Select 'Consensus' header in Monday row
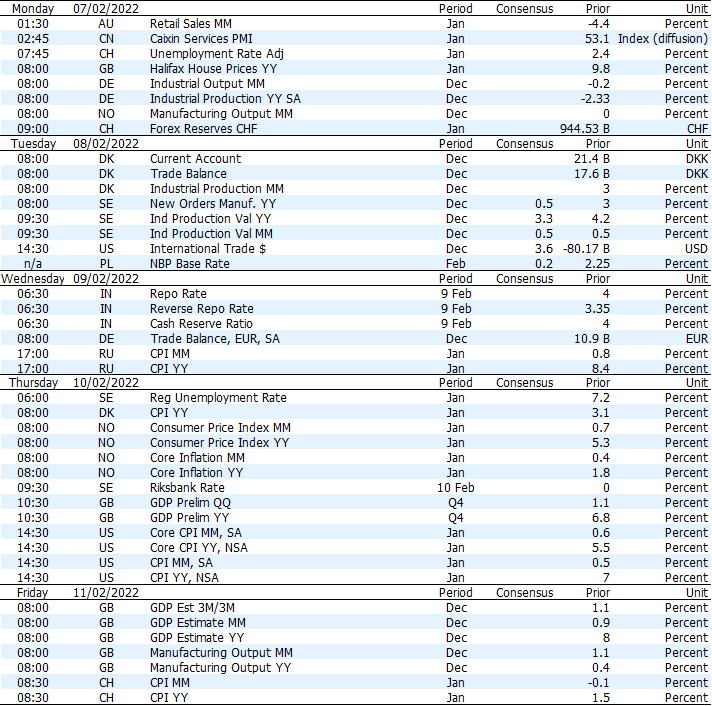Image resolution: width=712 pixels, height=706 pixels. [x=524, y=9]
